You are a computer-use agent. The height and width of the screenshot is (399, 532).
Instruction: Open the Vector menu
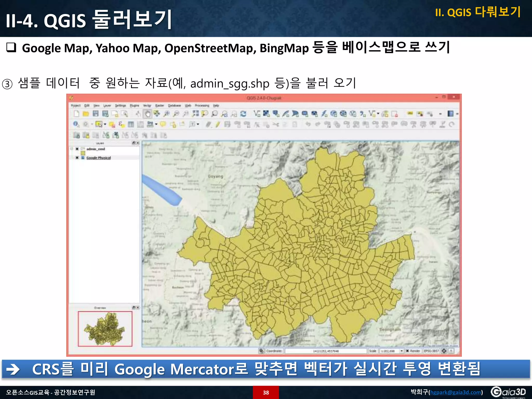147,105
